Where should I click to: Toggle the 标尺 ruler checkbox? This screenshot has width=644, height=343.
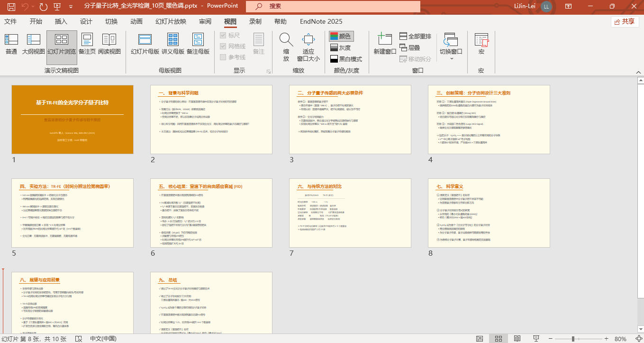point(230,35)
